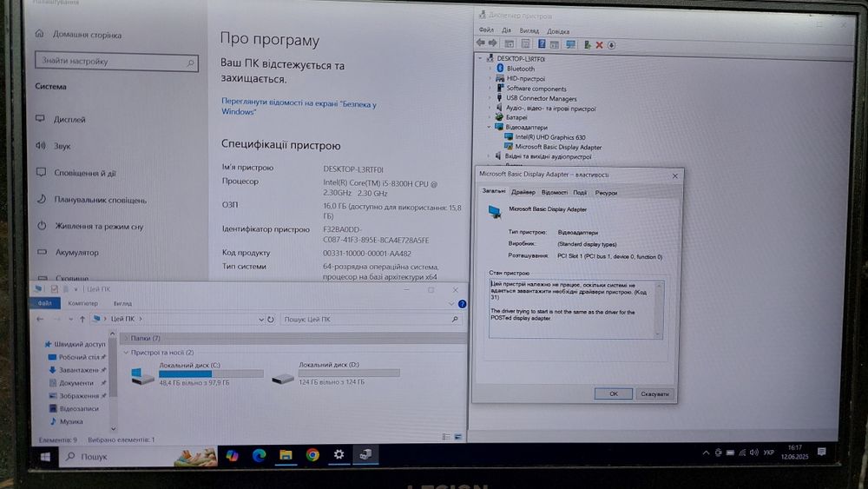Switch Explorer to large icons view button
Viewport: 868px width, 489px height.
[x=457, y=437]
